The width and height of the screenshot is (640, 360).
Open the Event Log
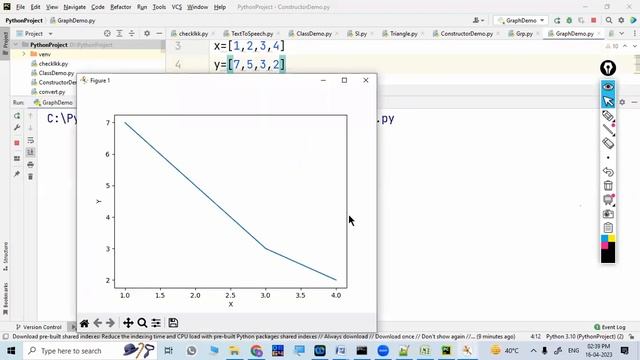610,327
